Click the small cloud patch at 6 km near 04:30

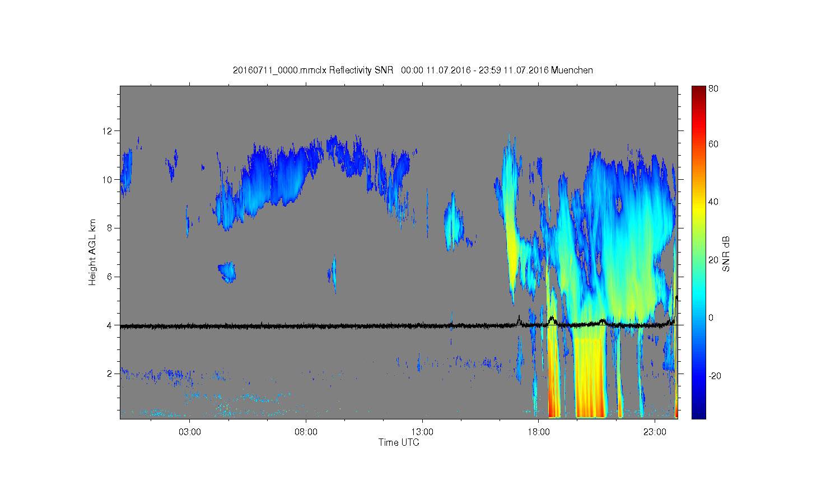click(227, 272)
